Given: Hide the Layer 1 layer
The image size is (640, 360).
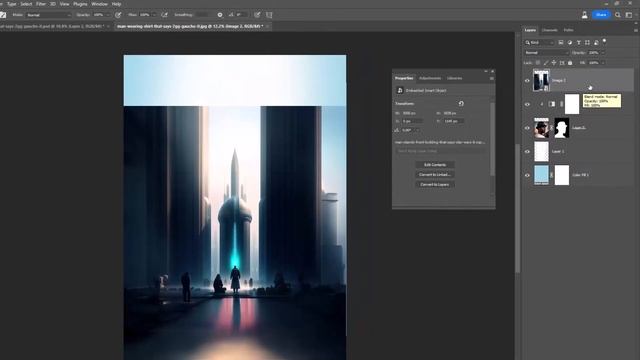Looking at the screenshot, I should [x=527, y=151].
